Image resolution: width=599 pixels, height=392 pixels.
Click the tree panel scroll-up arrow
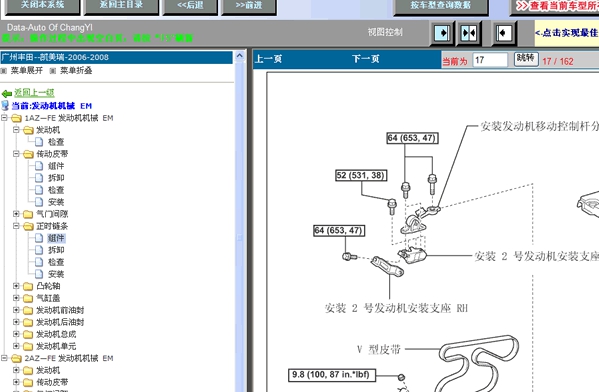(x=240, y=56)
